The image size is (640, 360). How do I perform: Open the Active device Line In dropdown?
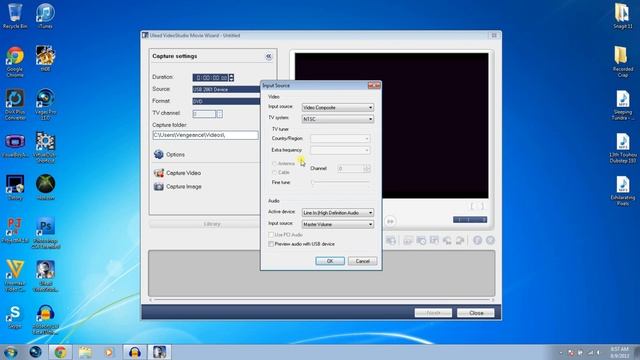pyautogui.click(x=338, y=213)
